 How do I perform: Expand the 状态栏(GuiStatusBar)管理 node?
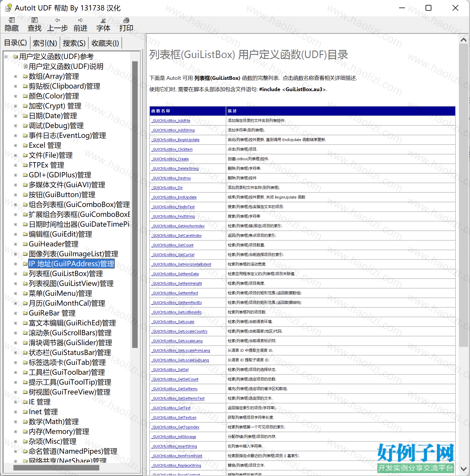pos(16,353)
